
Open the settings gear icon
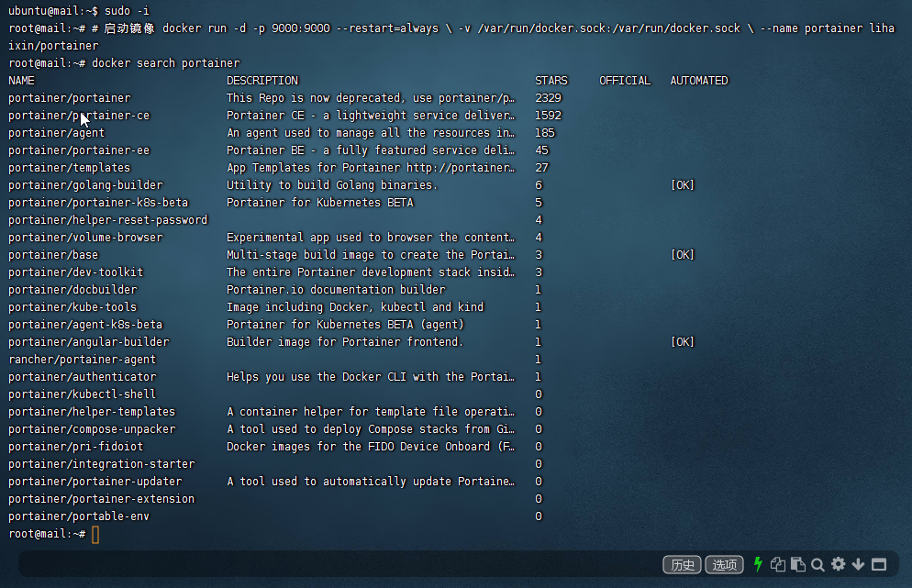[x=838, y=563]
